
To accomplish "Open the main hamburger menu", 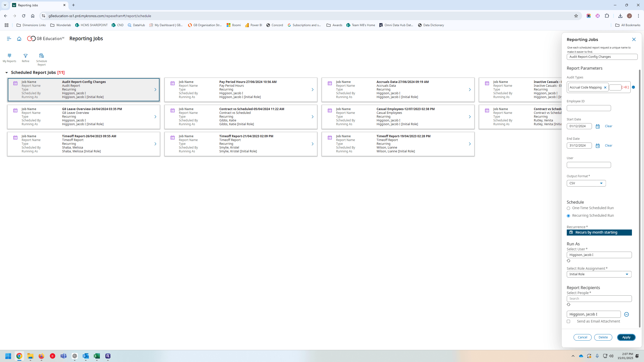I will pos(9,38).
